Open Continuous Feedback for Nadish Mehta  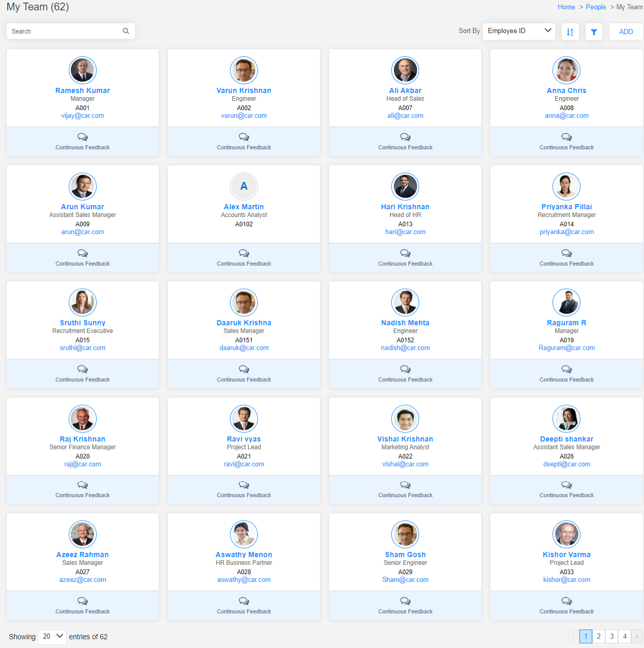[405, 374]
